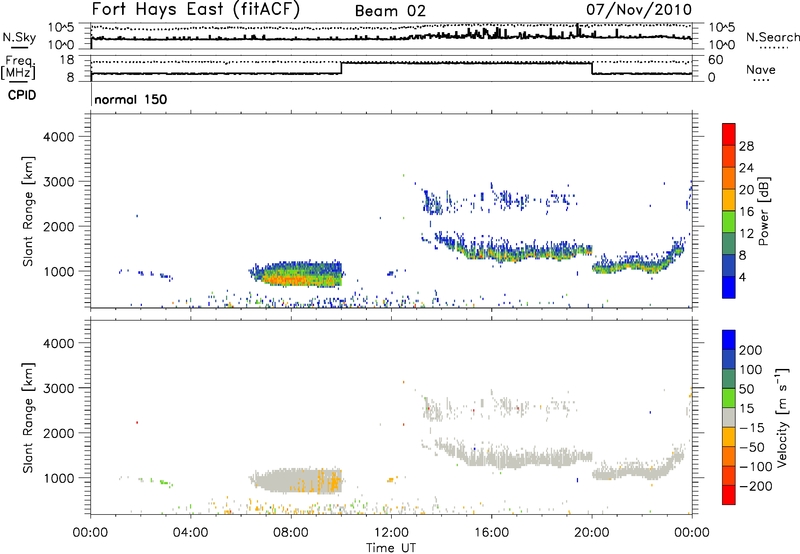Click the dark blue top Velocity colorbar segment
This screenshot has height=554, width=800.
(729, 340)
